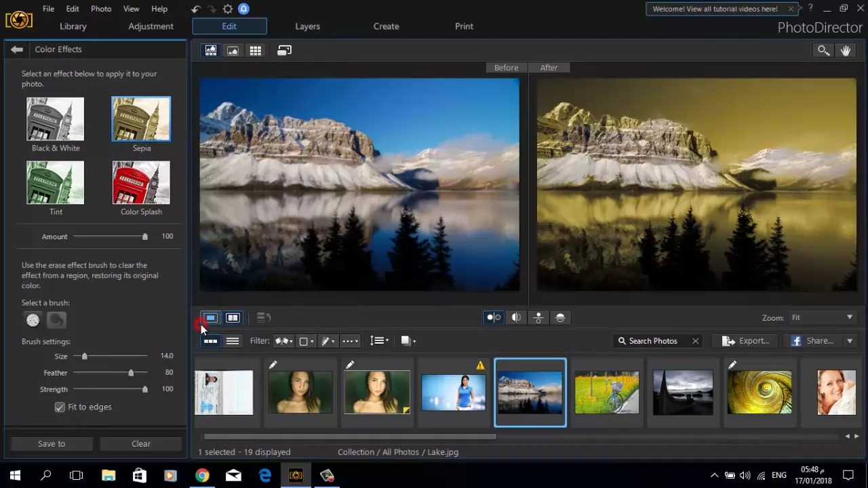Switch to the Print tab

(x=464, y=26)
